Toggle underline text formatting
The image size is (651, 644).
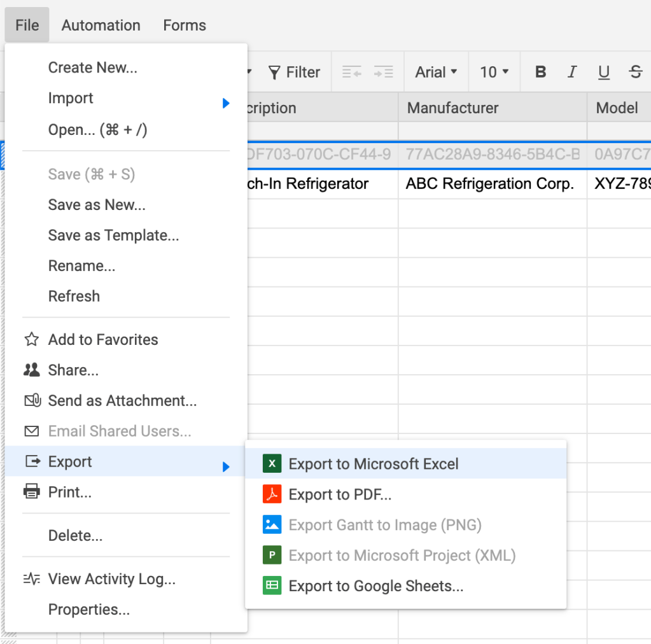click(x=604, y=72)
